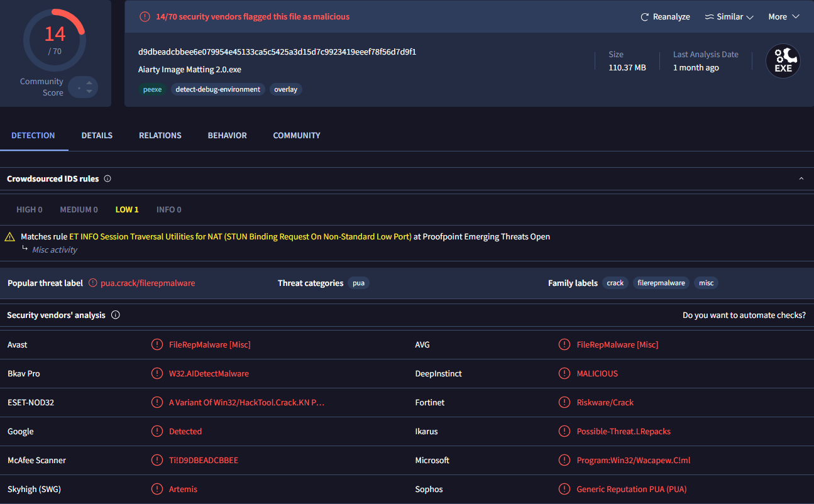The width and height of the screenshot is (814, 504).
Task: Click info icon next to Security vendors' analysis
Action: tap(116, 315)
